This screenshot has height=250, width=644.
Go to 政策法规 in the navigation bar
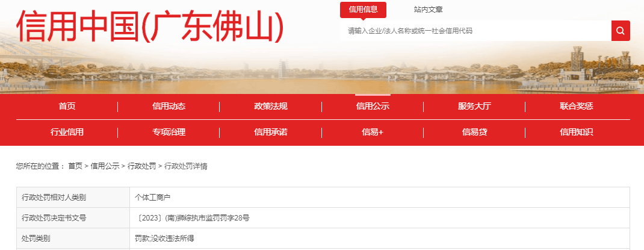coord(271,107)
